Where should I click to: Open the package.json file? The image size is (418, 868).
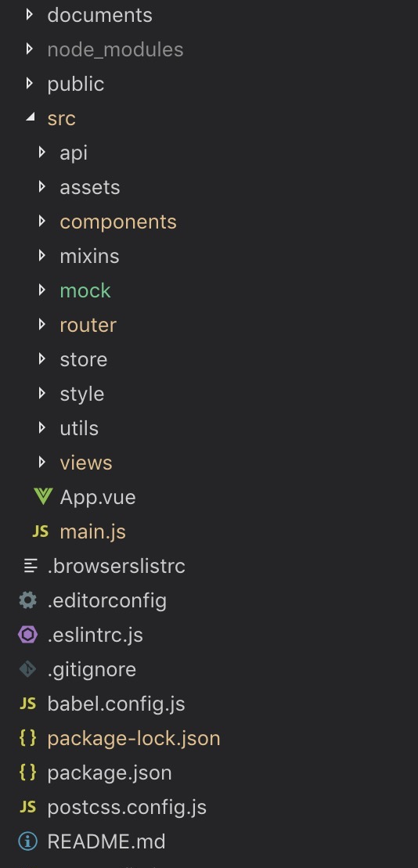click(110, 773)
